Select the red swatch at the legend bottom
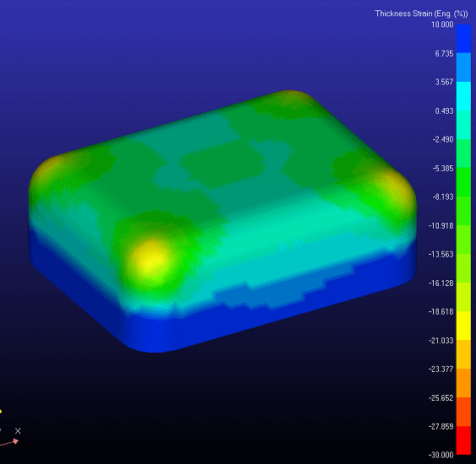 point(463,440)
